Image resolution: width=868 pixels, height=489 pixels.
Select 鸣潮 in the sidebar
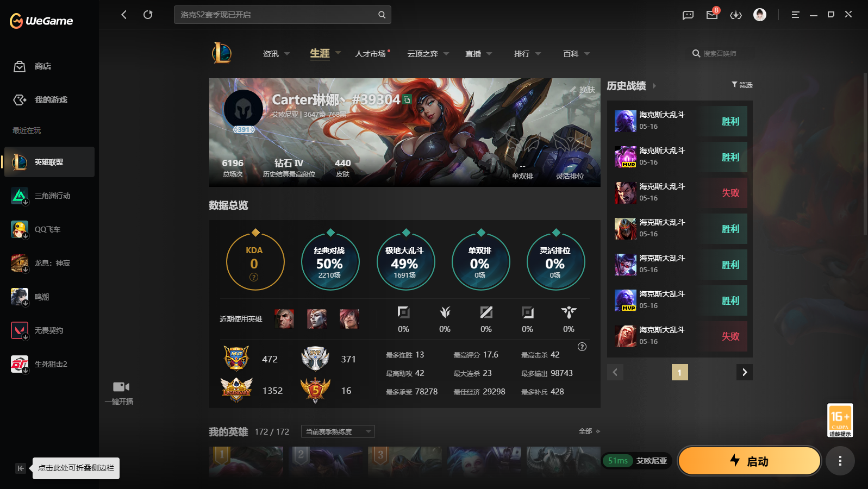coord(49,297)
